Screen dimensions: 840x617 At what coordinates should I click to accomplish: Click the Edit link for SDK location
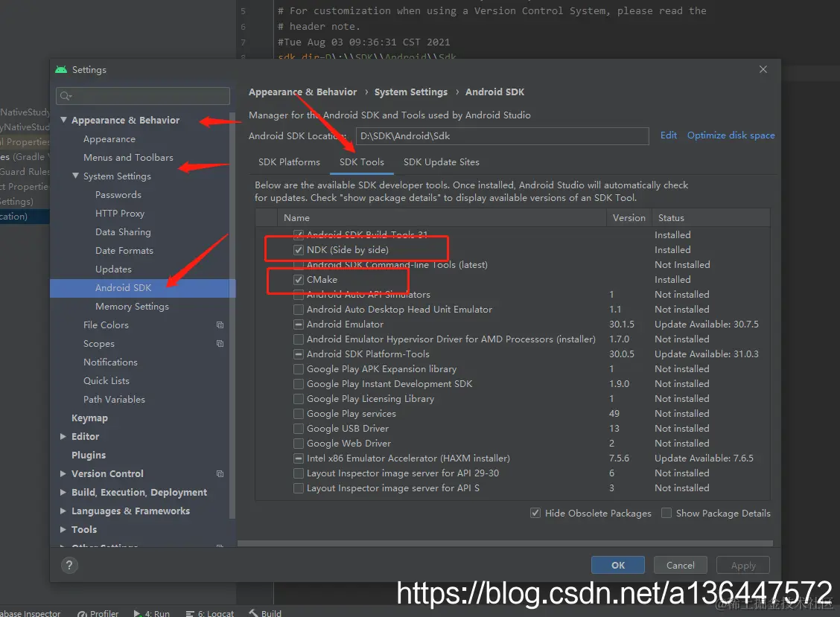(x=669, y=135)
